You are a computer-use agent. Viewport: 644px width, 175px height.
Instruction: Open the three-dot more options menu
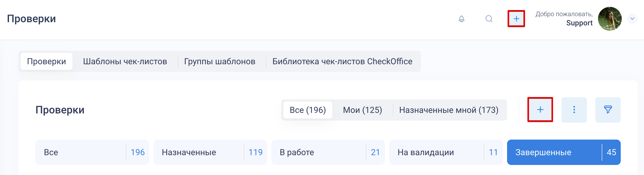pyautogui.click(x=574, y=110)
